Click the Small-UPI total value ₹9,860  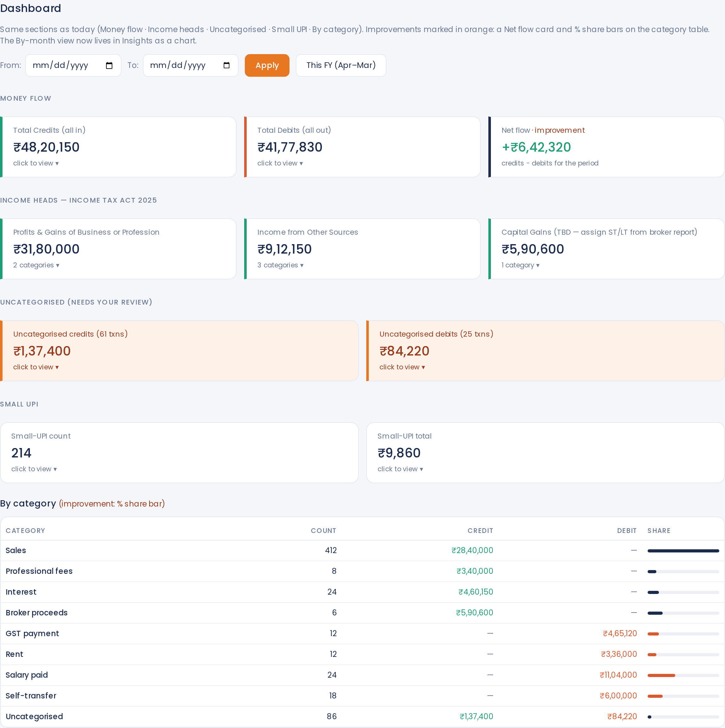tap(399, 453)
